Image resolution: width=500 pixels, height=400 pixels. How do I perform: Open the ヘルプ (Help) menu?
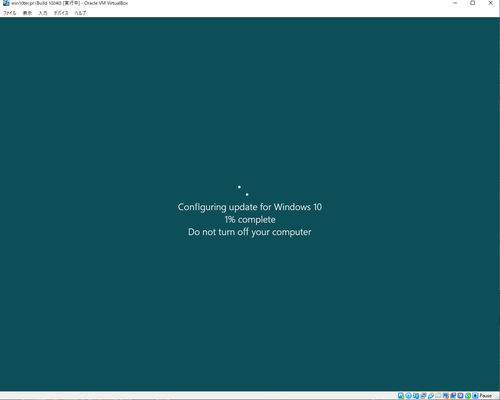(80, 13)
